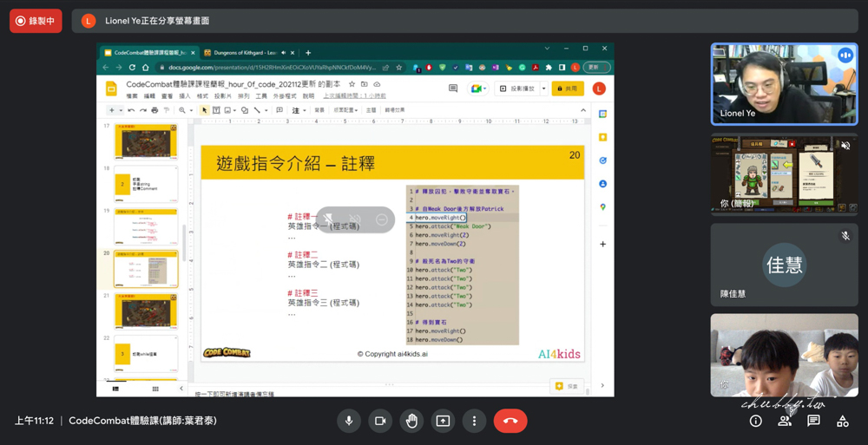Click the browser address bar URL

(x=273, y=68)
